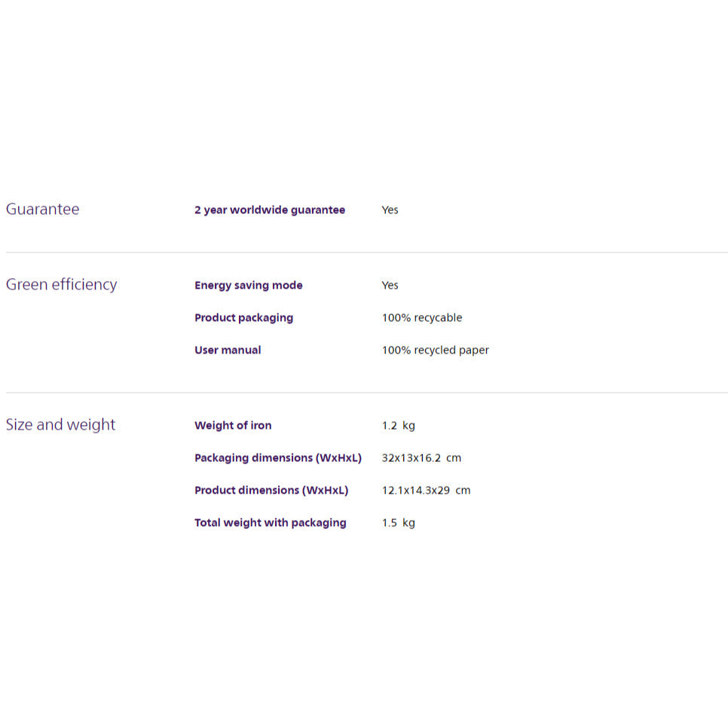The image size is (728, 728).
Task: Select the 'Energy saving mode' label
Action: (248, 286)
